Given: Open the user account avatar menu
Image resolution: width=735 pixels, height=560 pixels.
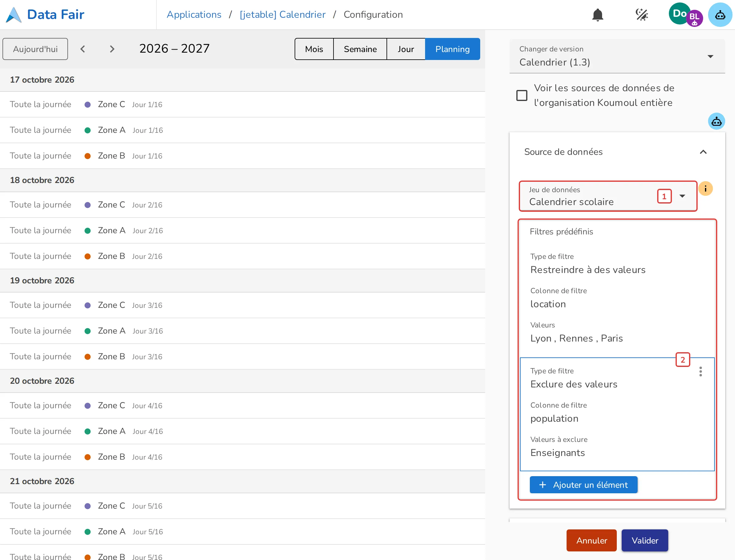Looking at the screenshot, I should pyautogui.click(x=685, y=15).
